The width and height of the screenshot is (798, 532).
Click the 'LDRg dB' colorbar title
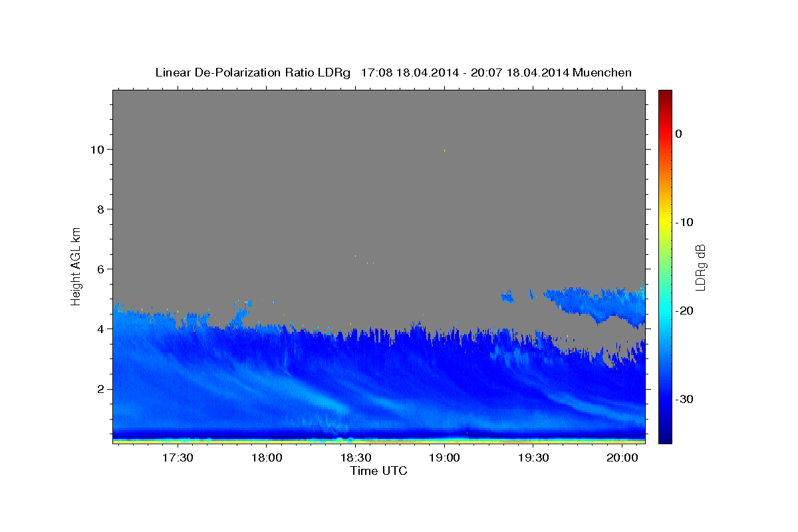[x=701, y=267]
